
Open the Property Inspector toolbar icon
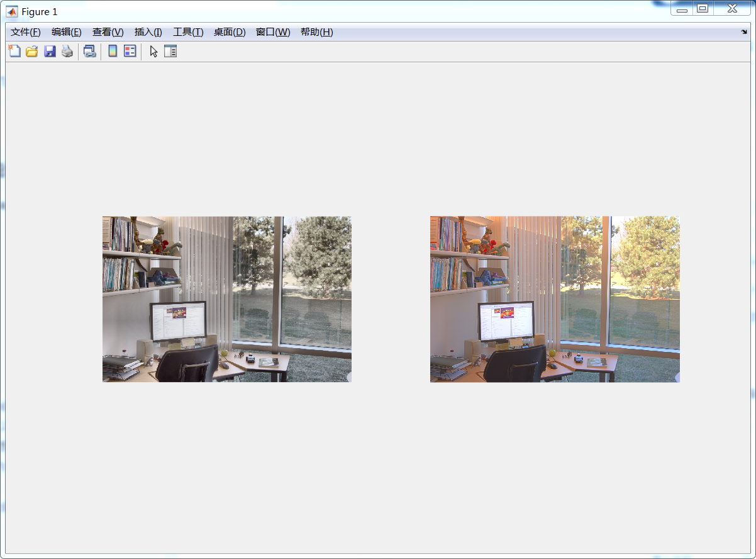(170, 52)
